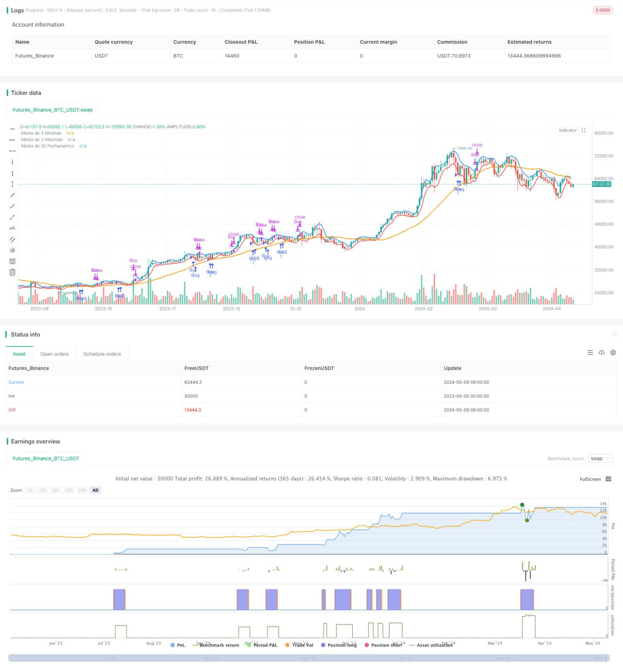Toggle Position long series in legend
The image size is (623, 672).
pyautogui.click(x=339, y=645)
